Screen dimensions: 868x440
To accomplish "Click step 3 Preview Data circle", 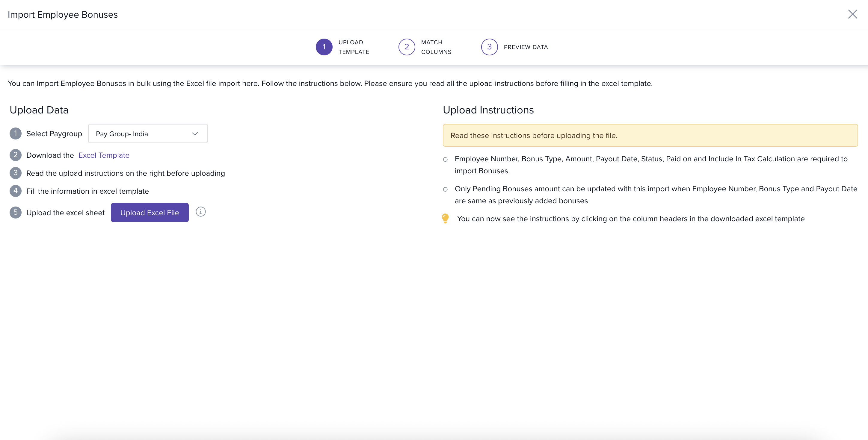I will (489, 47).
